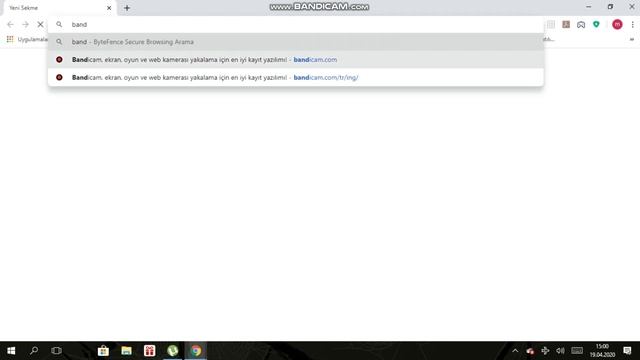This screenshot has width=640, height=360.
Task: Click the back navigation arrow
Action: tap(10, 24)
